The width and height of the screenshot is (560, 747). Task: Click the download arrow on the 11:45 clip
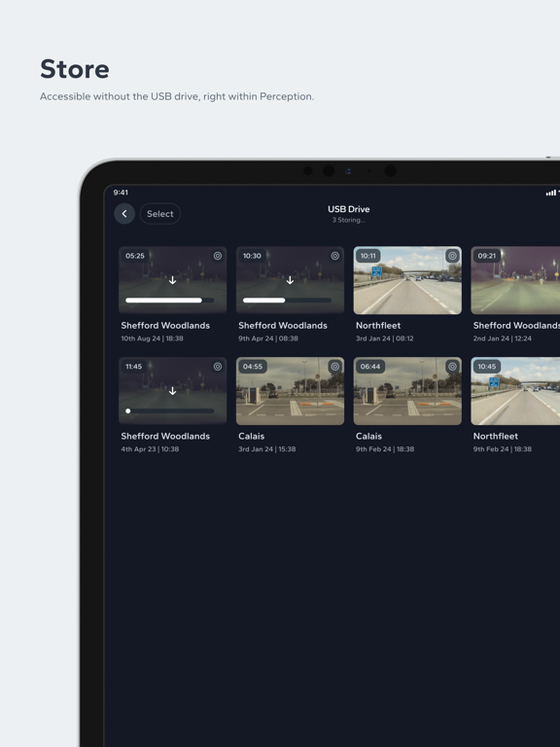click(x=172, y=391)
